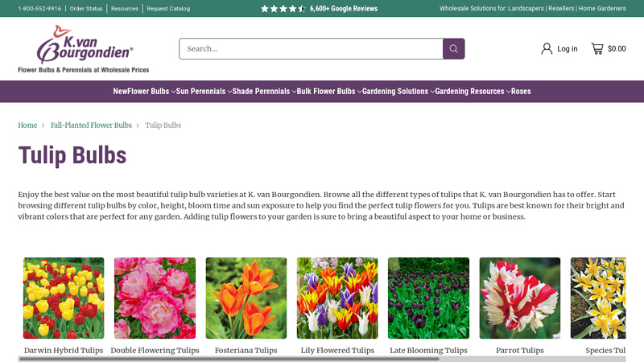Select Home Gardeners link

(602, 8)
